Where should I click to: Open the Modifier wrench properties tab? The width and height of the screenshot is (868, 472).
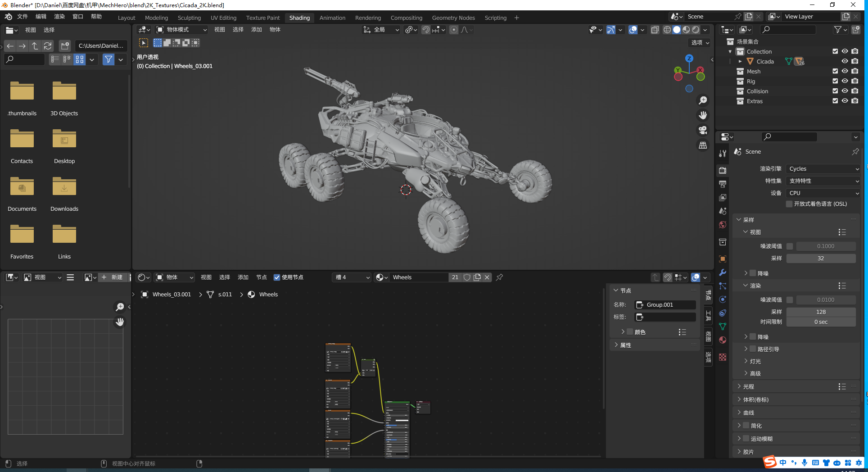point(723,272)
